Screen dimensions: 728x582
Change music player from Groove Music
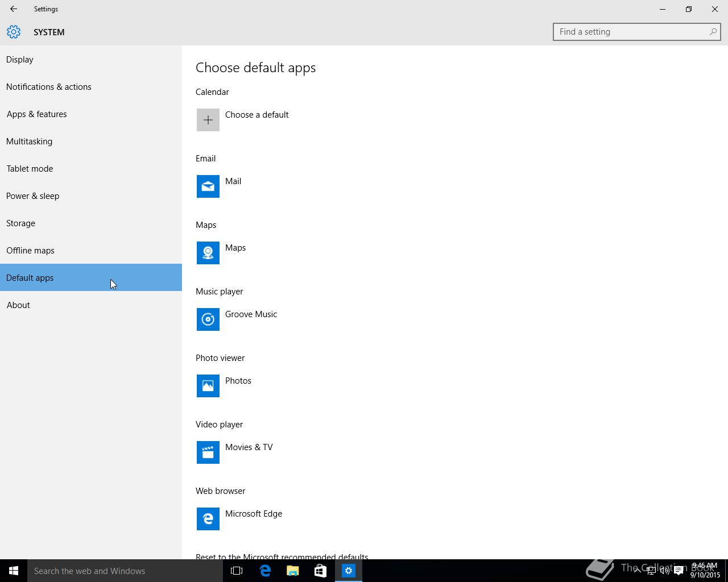click(x=251, y=314)
